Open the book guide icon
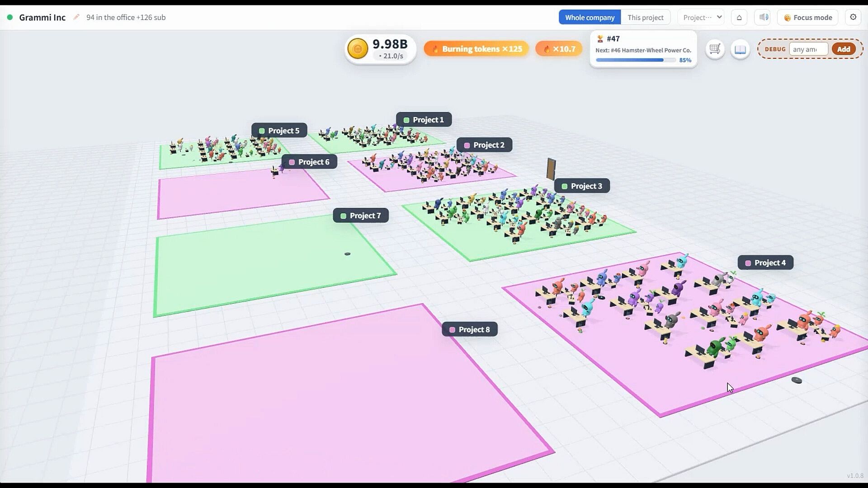This screenshot has height=488, width=868. [x=740, y=49]
